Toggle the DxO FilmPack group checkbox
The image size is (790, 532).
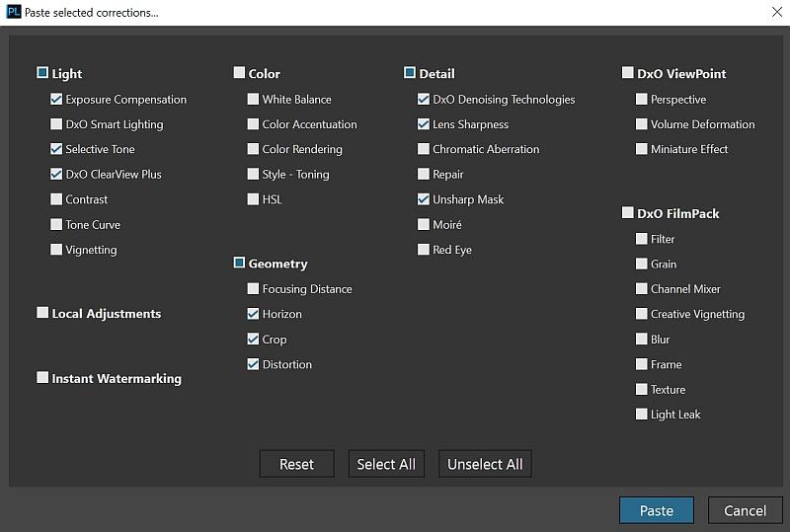click(x=628, y=212)
